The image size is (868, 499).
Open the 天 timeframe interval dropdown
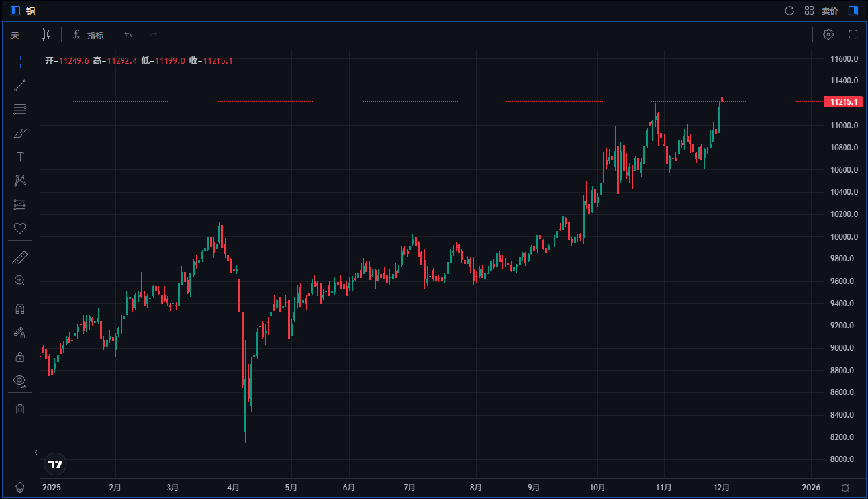(15, 35)
